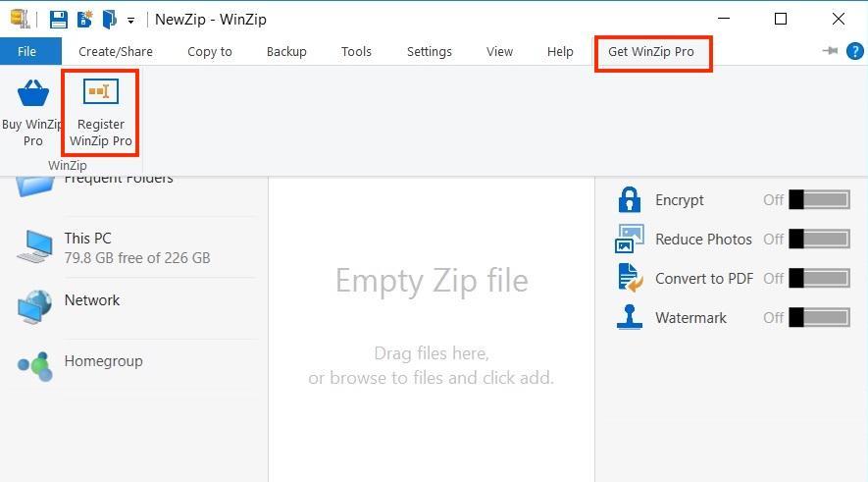Click the Watermark label

point(690,318)
